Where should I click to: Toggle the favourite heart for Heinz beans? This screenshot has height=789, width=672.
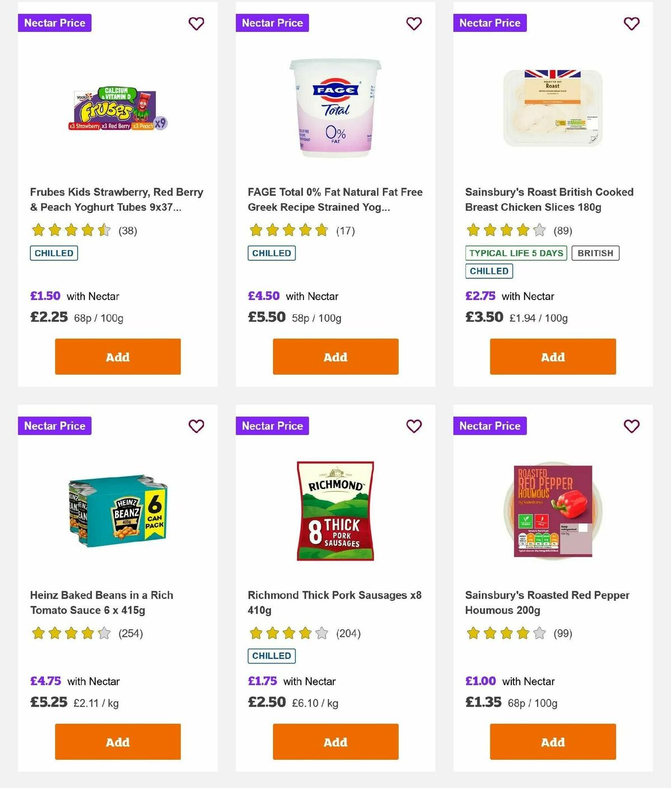click(x=196, y=426)
